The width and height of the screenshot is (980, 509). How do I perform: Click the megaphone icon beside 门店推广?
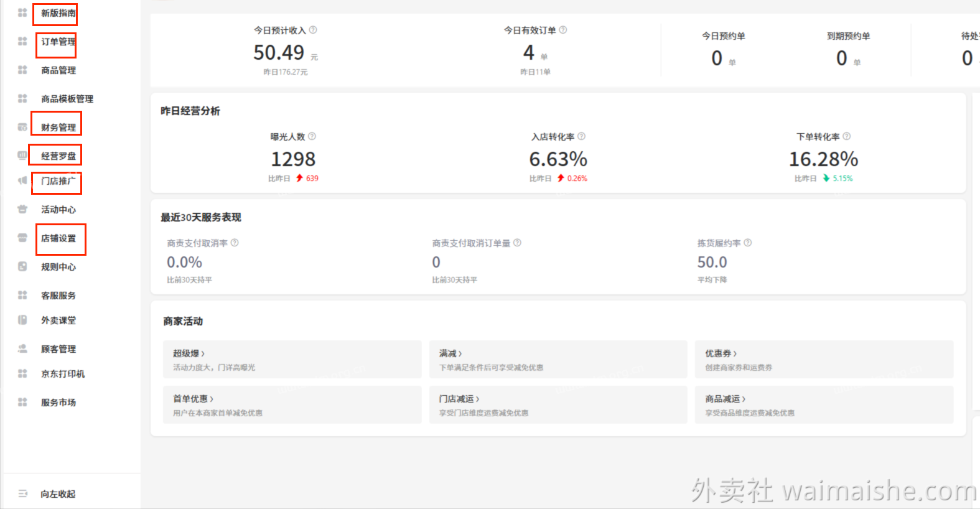[x=22, y=180]
